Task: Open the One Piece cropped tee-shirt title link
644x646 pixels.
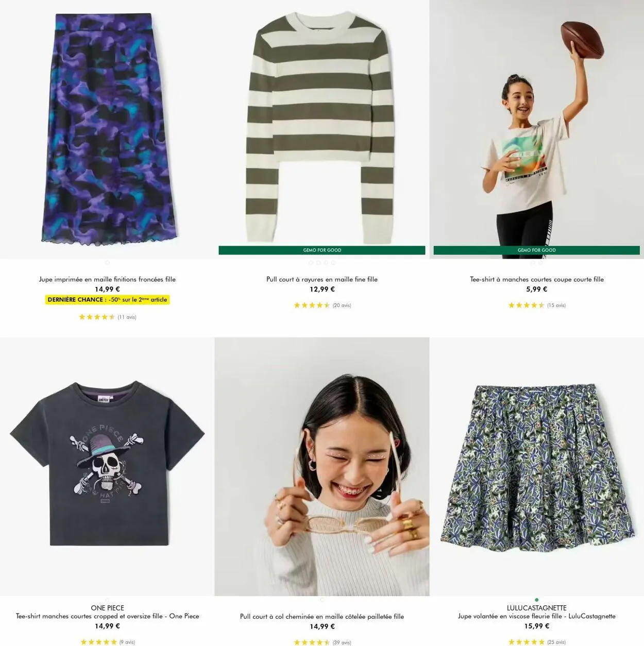Action: pyautogui.click(x=107, y=616)
